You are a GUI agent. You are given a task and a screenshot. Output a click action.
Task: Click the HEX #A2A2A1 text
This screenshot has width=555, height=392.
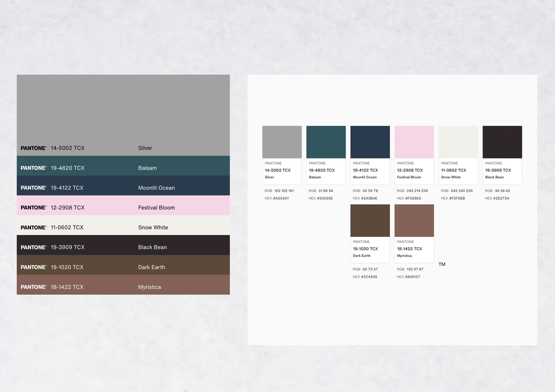pyautogui.click(x=277, y=198)
